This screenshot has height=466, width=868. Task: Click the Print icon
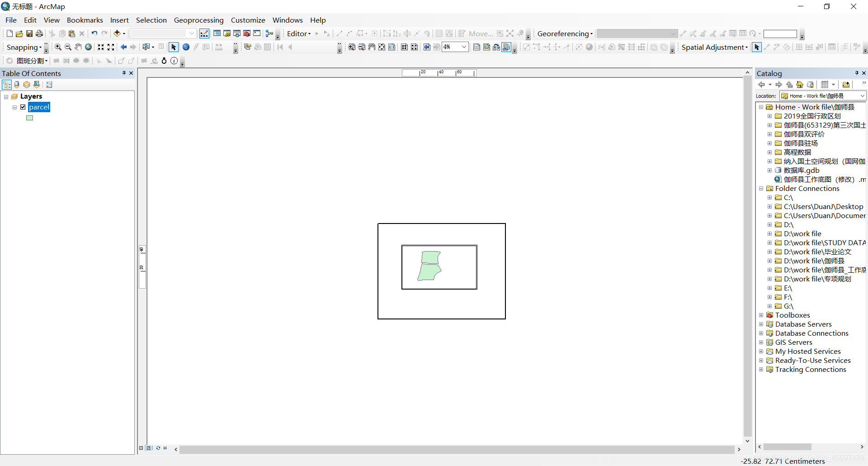(x=39, y=33)
